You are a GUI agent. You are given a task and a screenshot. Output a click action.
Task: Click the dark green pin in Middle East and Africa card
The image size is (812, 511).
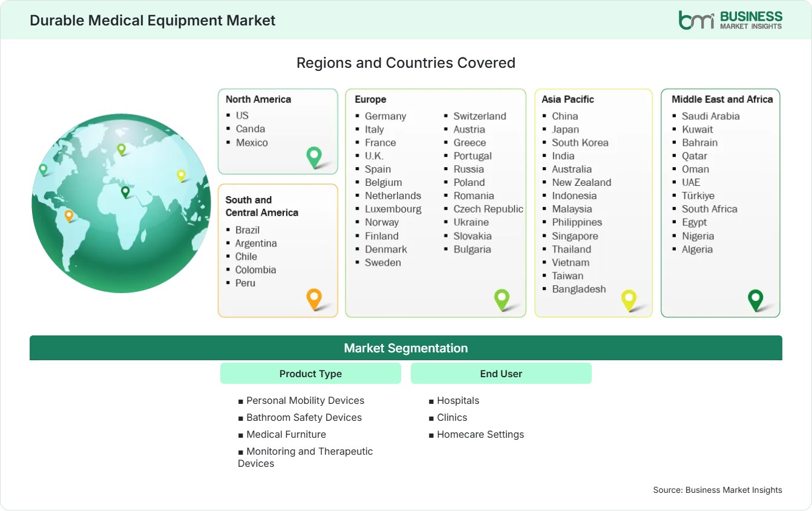[x=756, y=300]
